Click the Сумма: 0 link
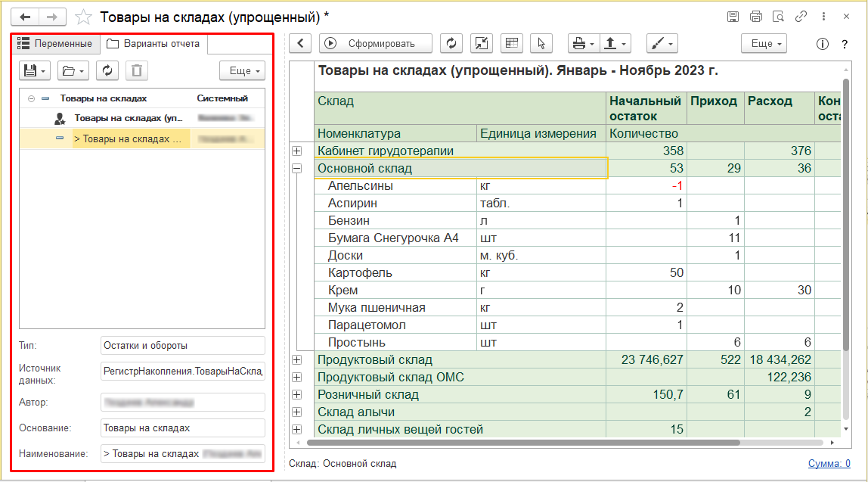The height and width of the screenshot is (482, 868). (829, 464)
